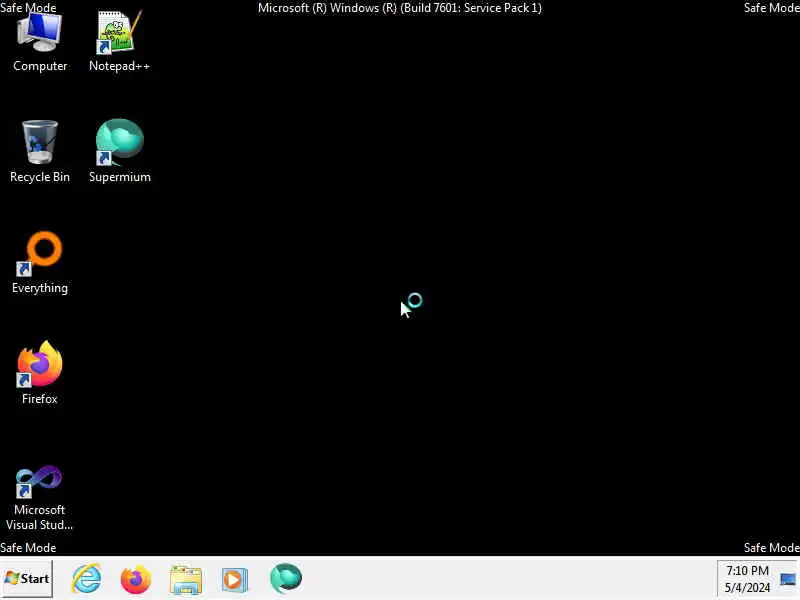The width and height of the screenshot is (800, 600).
Task: Launch Firefox from the taskbar
Action: [x=136, y=579]
